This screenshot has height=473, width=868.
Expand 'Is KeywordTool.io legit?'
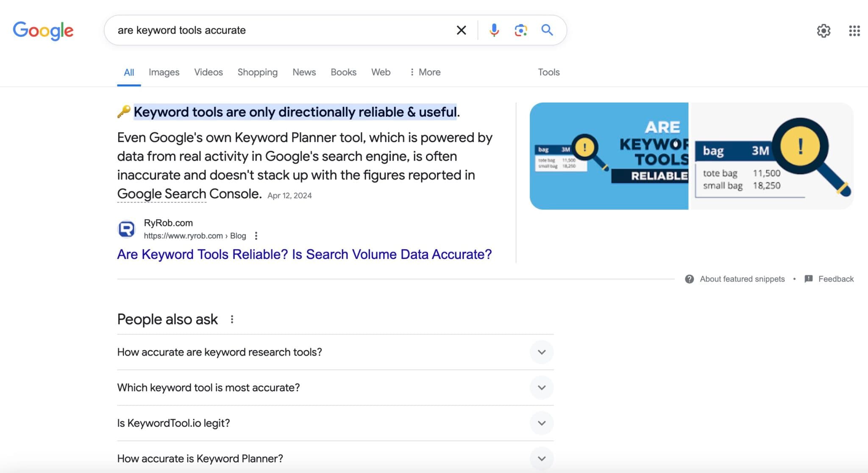pos(541,423)
